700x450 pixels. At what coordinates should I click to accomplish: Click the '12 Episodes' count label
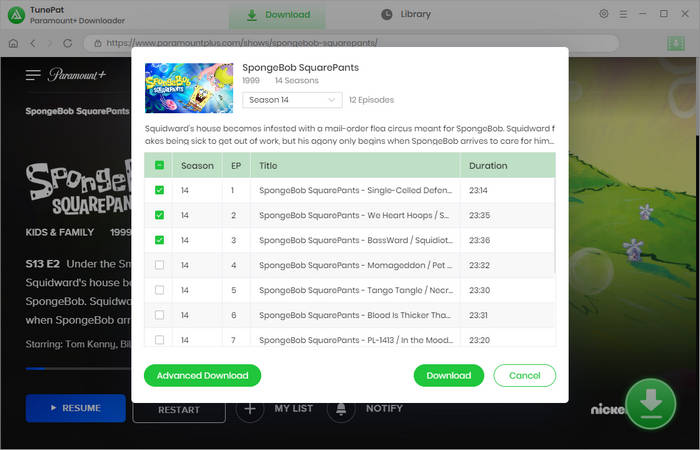(x=371, y=100)
